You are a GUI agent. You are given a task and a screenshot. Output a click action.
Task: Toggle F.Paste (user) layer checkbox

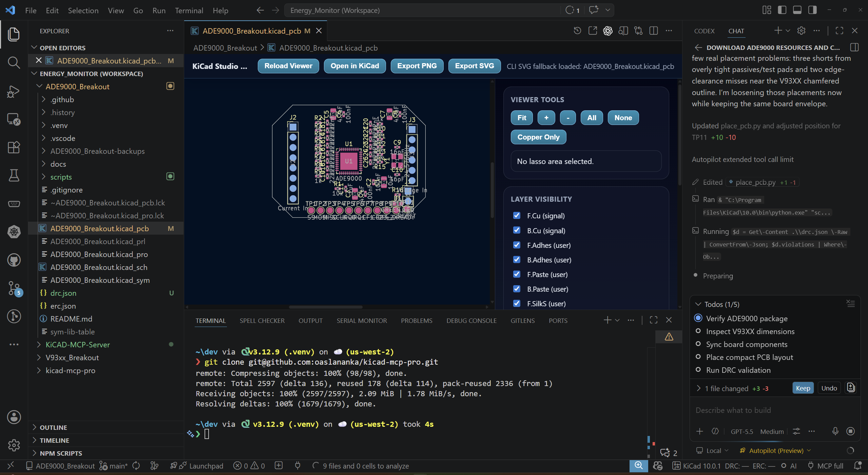click(x=517, y=274)
